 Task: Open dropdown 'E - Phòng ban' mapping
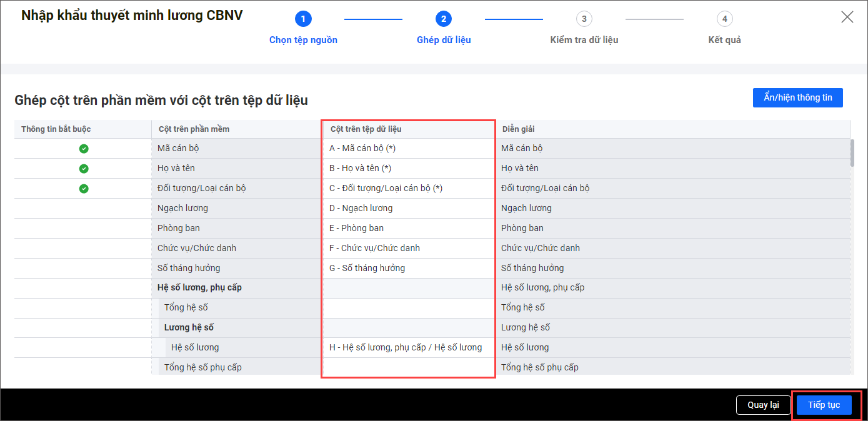408,228
